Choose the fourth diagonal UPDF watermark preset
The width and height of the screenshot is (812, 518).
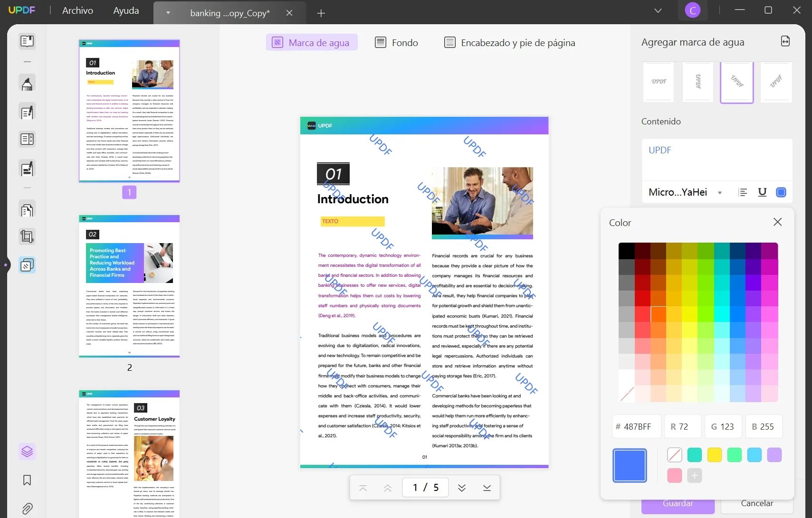click(776, 82)
